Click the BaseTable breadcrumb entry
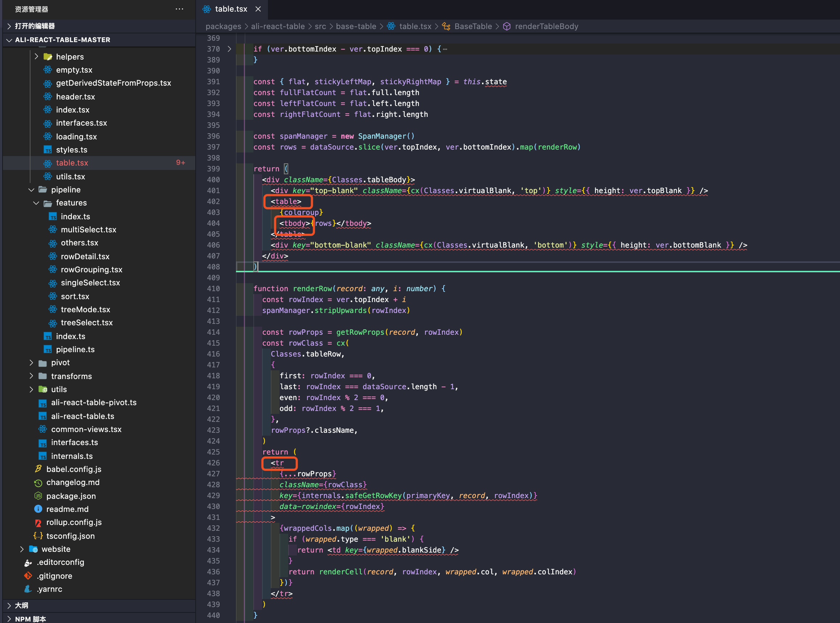840x623 pixels. (473, 26)
